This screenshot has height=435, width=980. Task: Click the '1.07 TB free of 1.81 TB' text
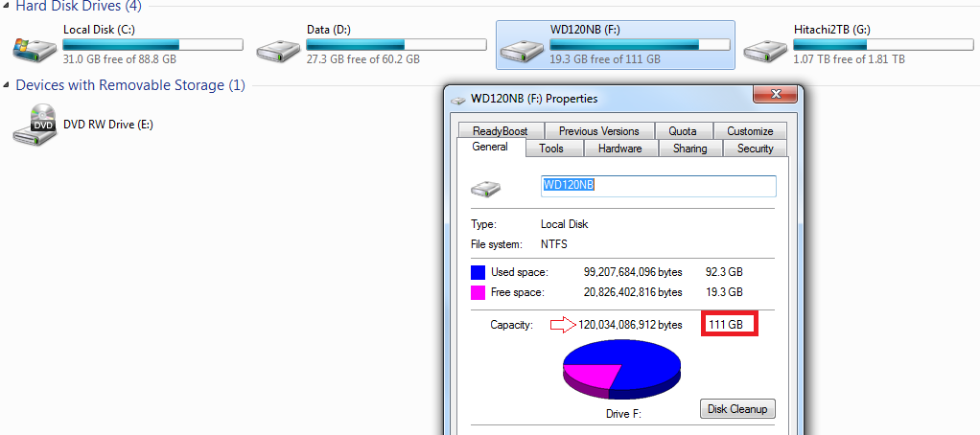[x=850, y=59]
